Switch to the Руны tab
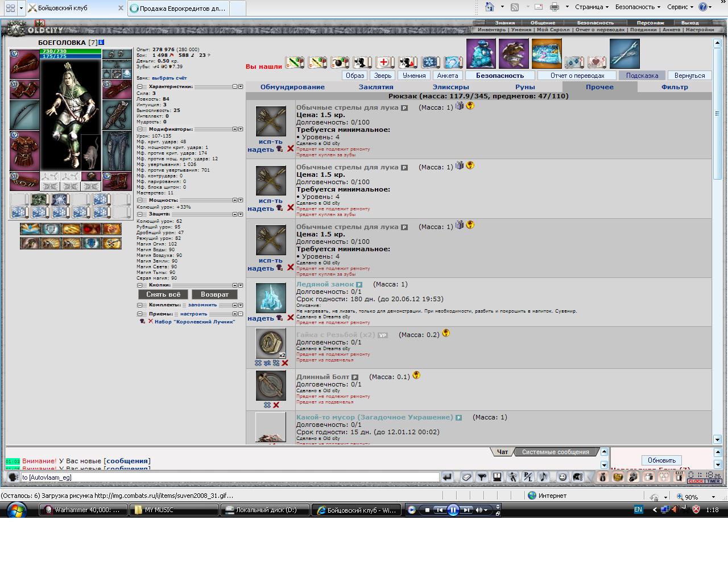 [x=525, y=87]
